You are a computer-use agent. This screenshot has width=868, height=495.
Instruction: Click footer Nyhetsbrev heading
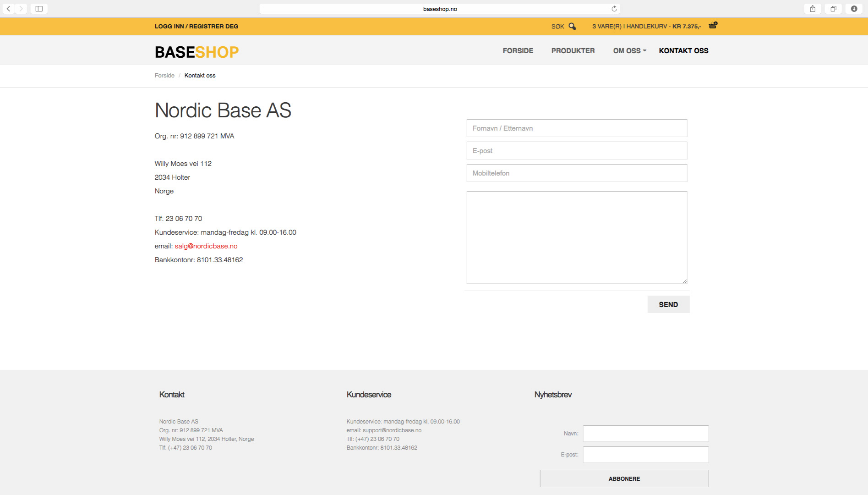click(x=553, y=395)
